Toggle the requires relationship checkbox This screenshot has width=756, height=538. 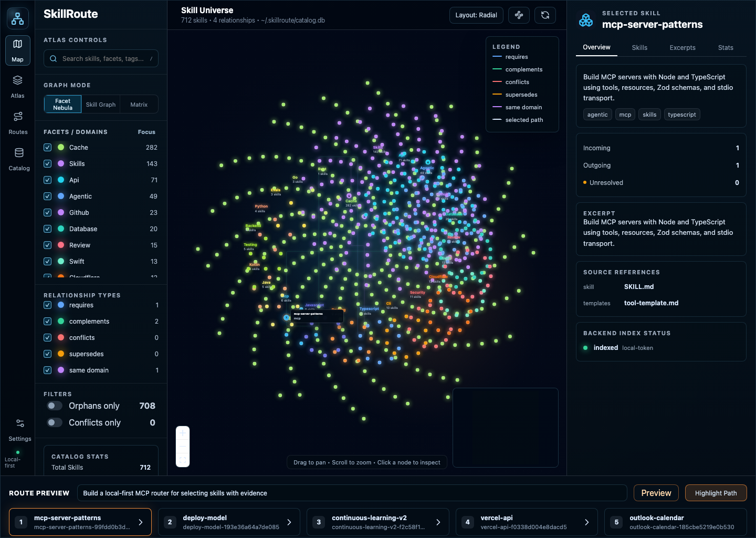[47, 305]
